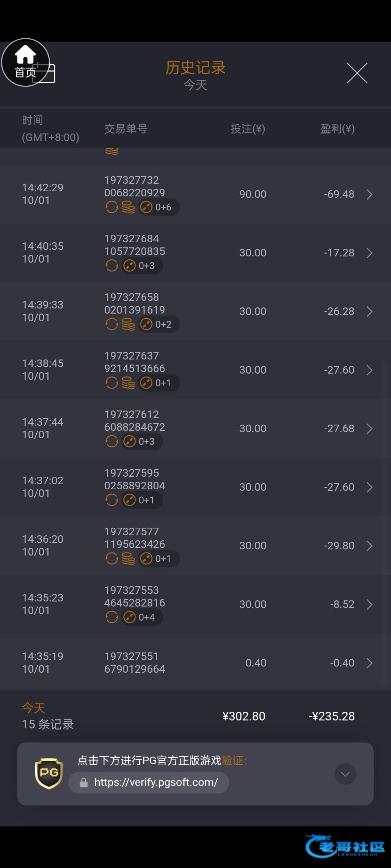
Task: Click the PG shield logo
Action: [49, 774]
